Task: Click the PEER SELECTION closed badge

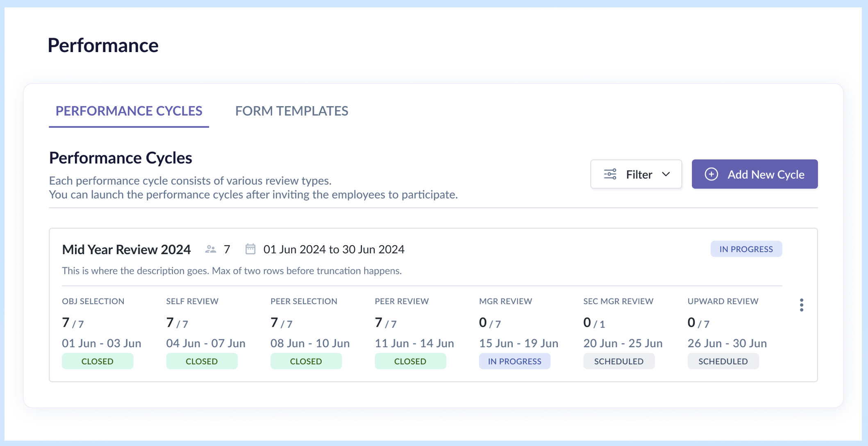Action: [x=306, y=361]
